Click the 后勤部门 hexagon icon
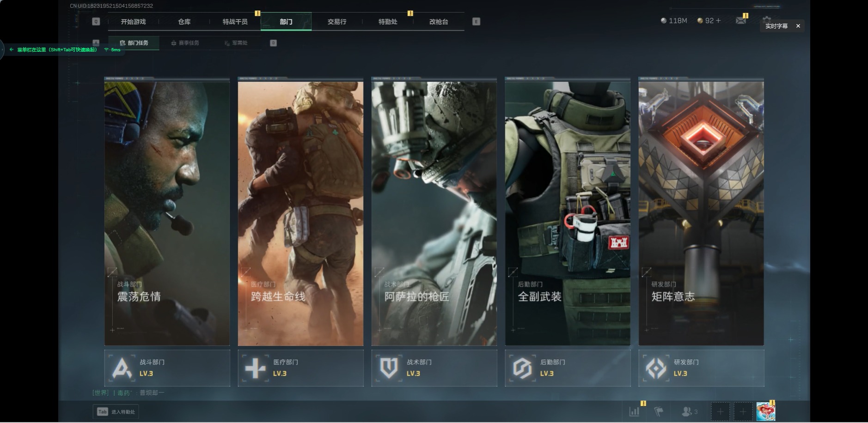The height and width of the screenshot is (423, 868). [523, 368]
